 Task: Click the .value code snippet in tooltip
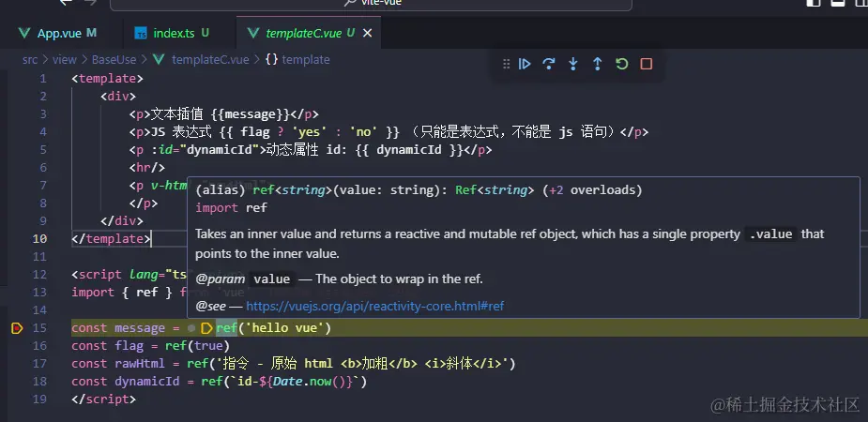(x=770, y=234)
